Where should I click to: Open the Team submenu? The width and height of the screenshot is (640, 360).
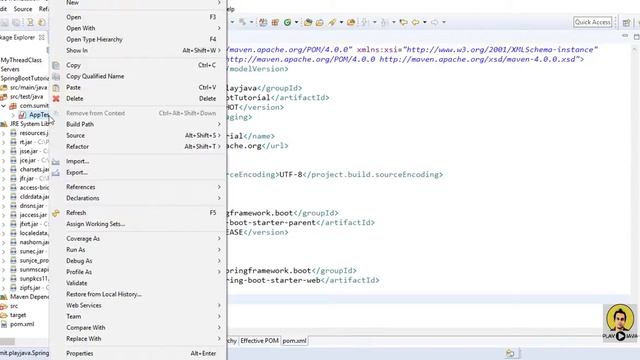pyautogui.click(x=138, y=316)
